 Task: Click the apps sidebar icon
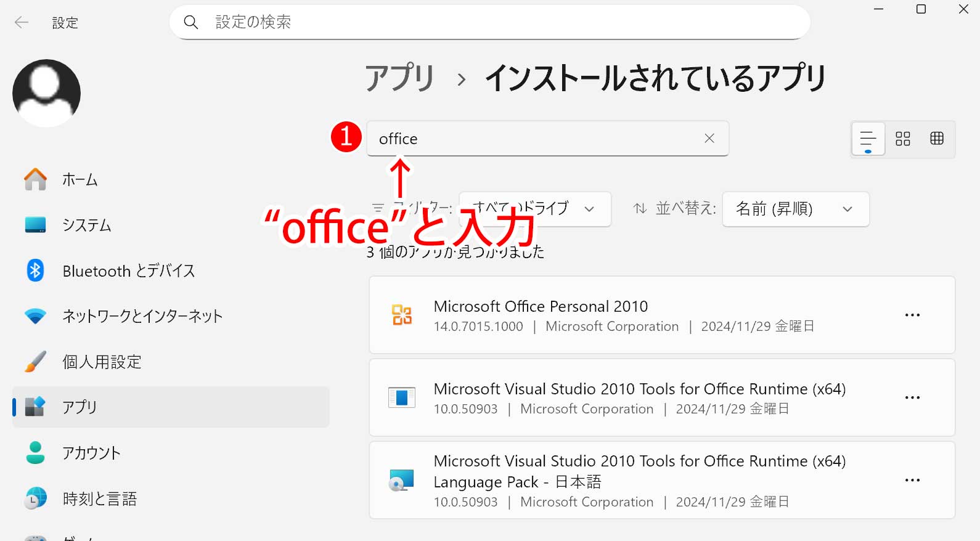coord(35,407)
